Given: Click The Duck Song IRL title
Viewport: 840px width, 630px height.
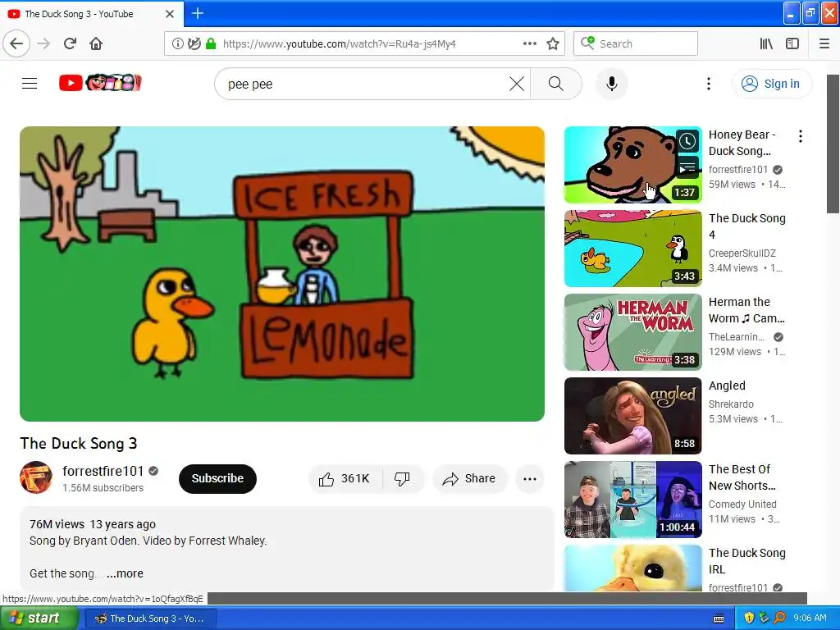Looking at the screenshot, I should pos(746,561).
